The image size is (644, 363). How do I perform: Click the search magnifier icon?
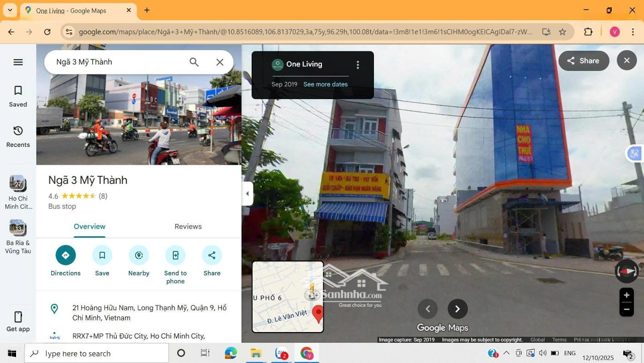[x=194, y=62]
